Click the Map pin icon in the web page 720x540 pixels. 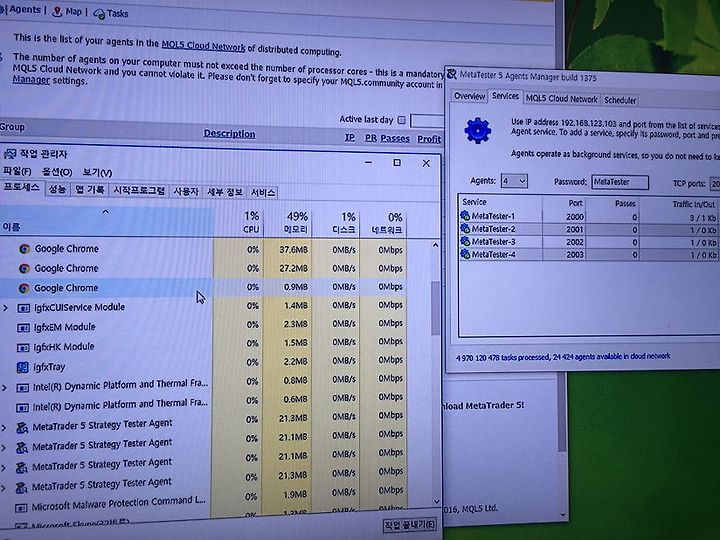click(x=57, y=12)
